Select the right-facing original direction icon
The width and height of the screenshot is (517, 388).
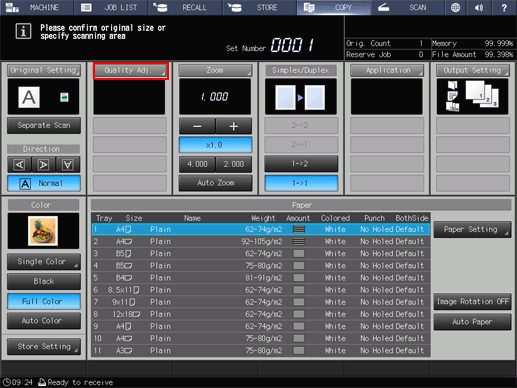(44, 164)
